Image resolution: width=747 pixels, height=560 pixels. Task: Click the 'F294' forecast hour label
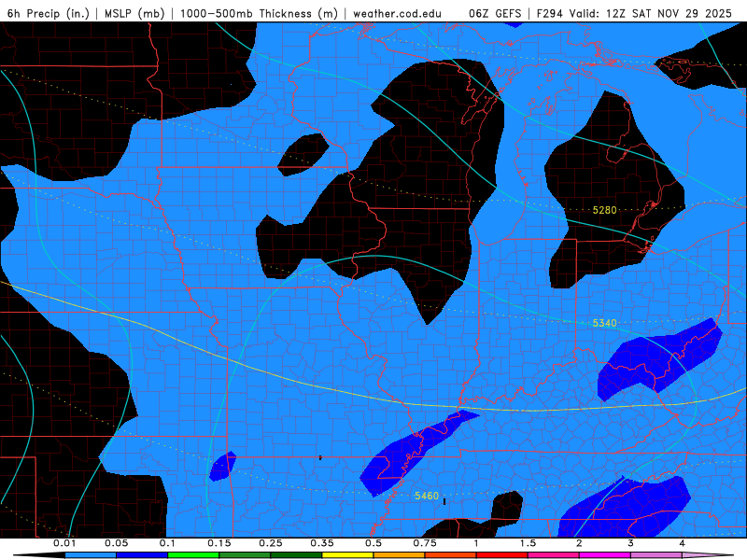[550, 13]
